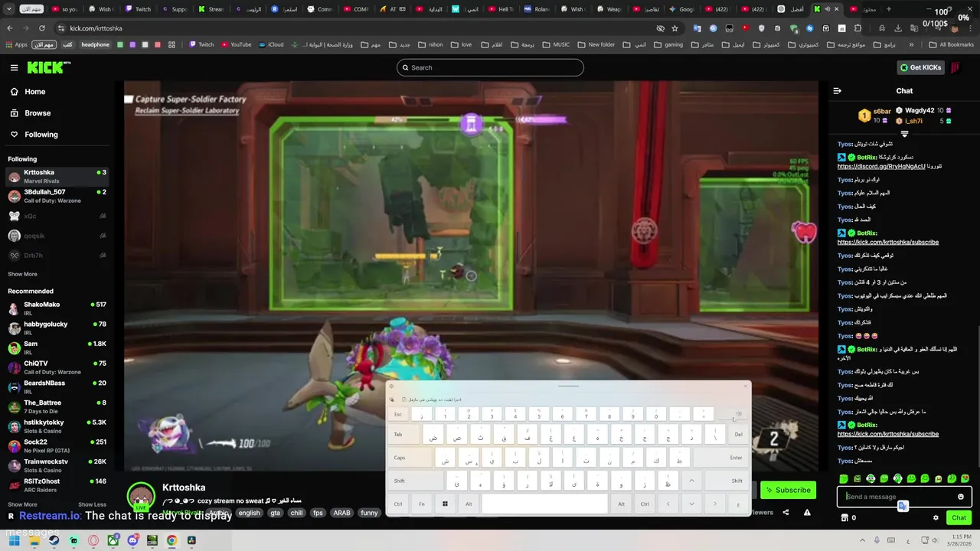The image size is (980, 551).
Task: Click the KICK logo
Action: pos(49,67)
